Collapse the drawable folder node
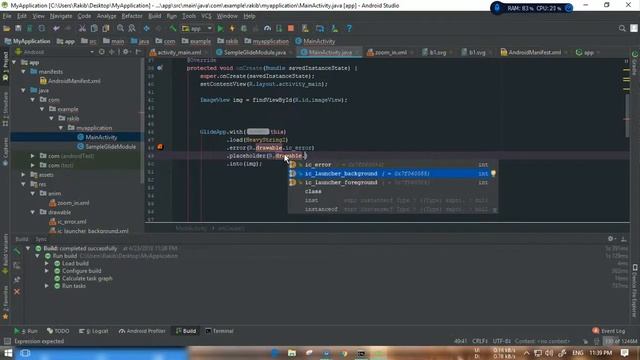Screen dimensions: 640x360 (x=33, y=212)
